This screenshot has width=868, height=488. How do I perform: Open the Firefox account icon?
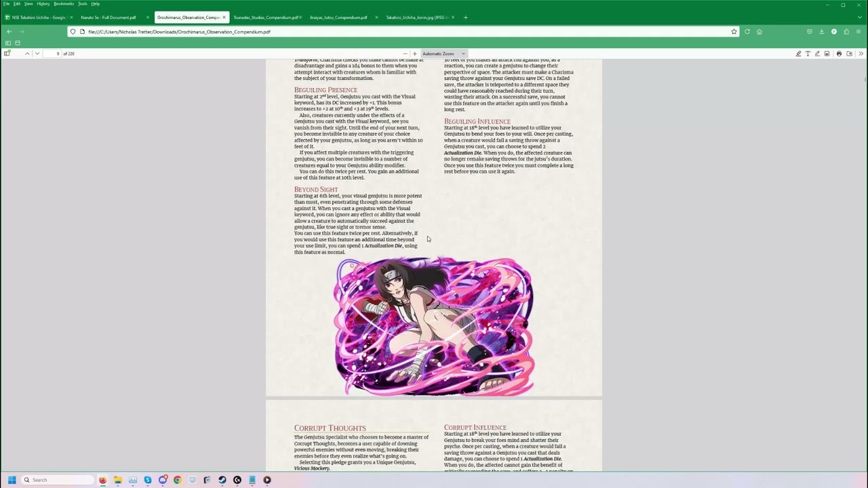coord(834,31)
